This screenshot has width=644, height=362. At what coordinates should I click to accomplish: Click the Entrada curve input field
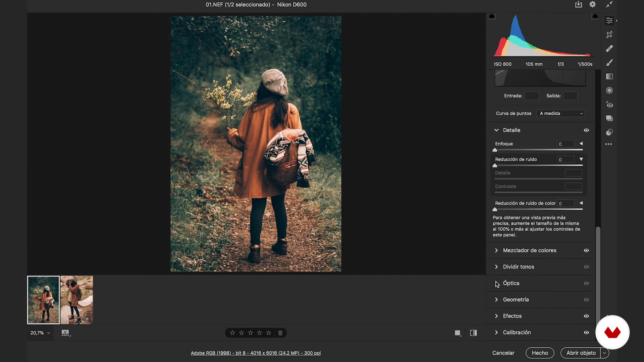coord(532,96)
